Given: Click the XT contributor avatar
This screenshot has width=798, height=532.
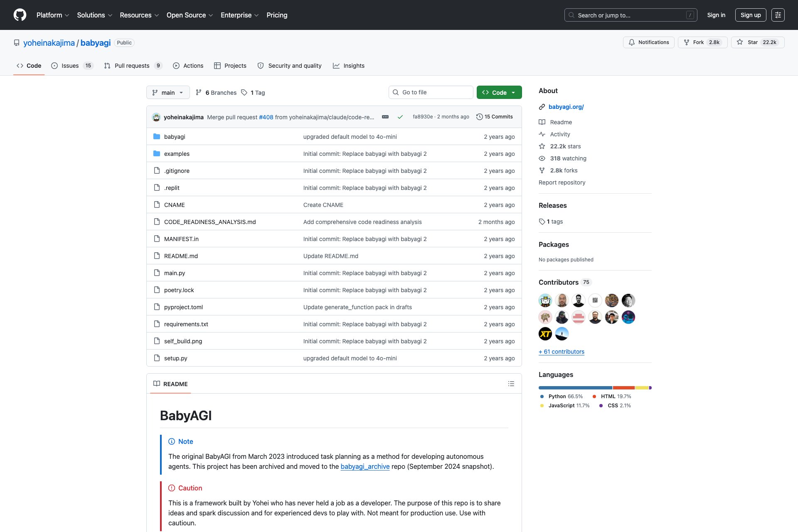Looking at the screenshot, I should pyautogui.click(x=545, y=334).
